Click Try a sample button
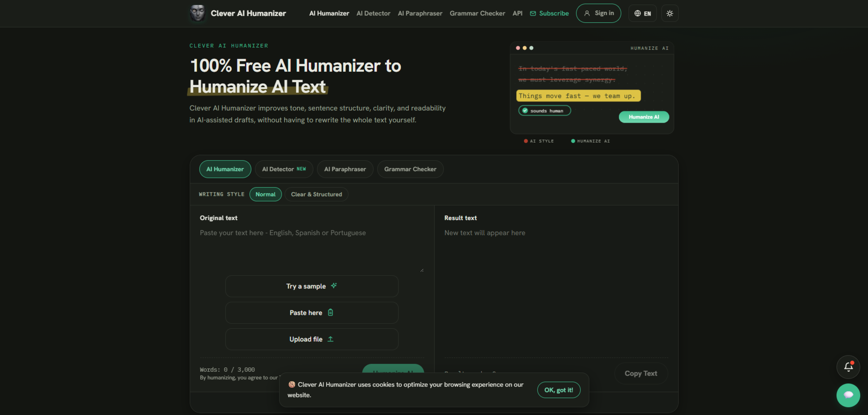The image size is (868, 415). click(x=312, y=286)
